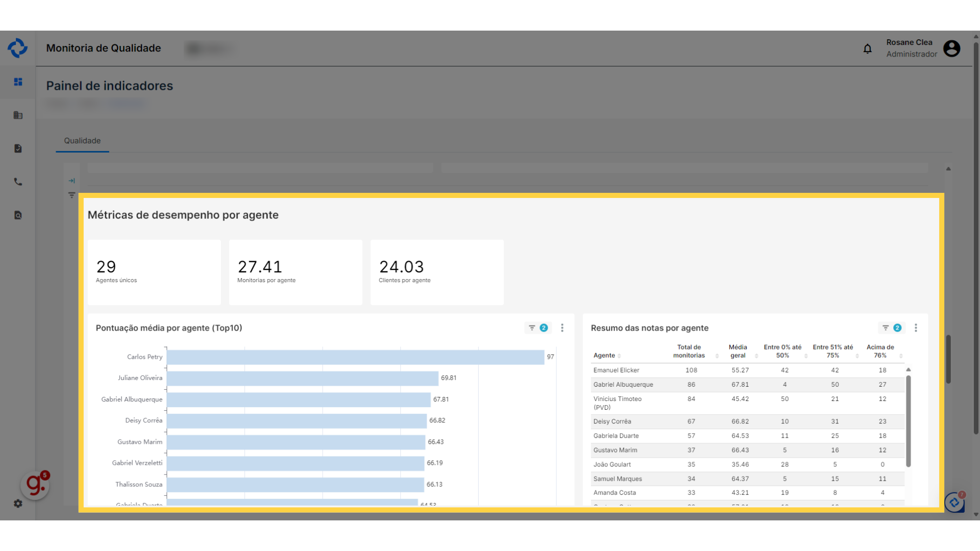Click the Métricas de desempenho por agente heading
Viewport: 980px width, 551px height.
tap(183, 215)
